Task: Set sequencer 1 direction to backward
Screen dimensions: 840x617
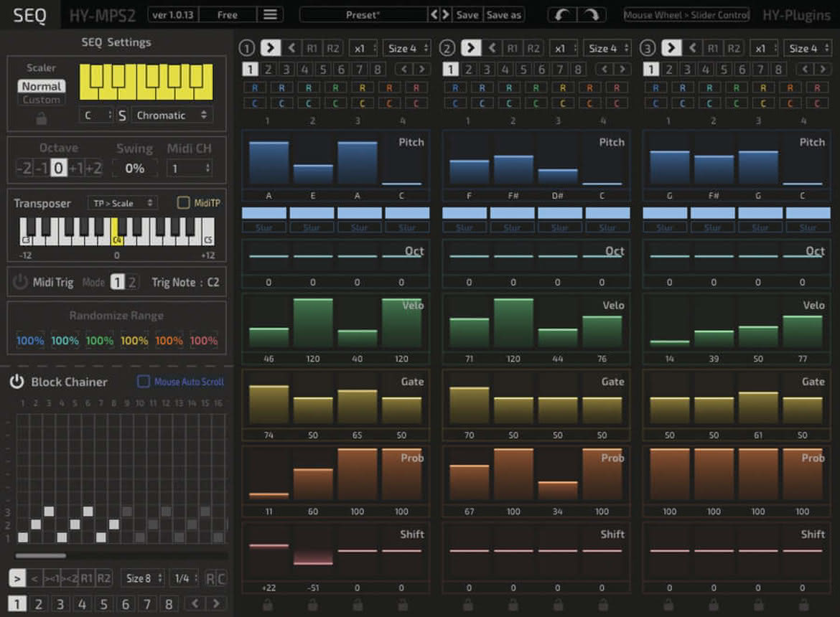Action: 291,48
